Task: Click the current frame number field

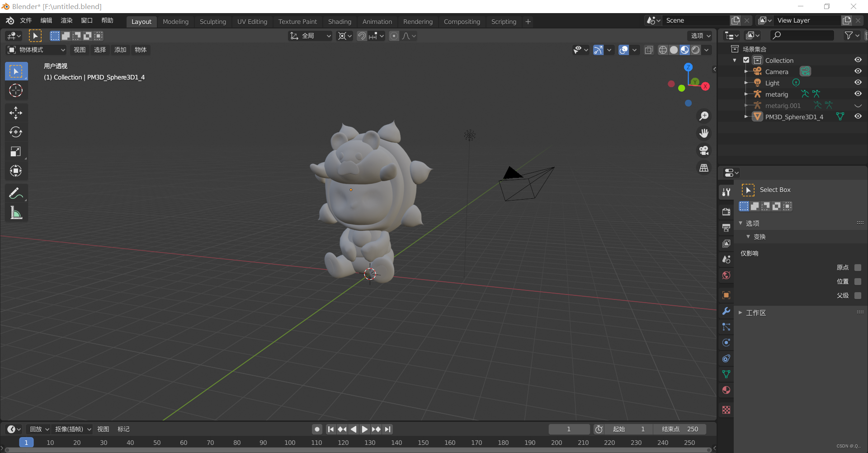Action: click(x=569, y=429)
